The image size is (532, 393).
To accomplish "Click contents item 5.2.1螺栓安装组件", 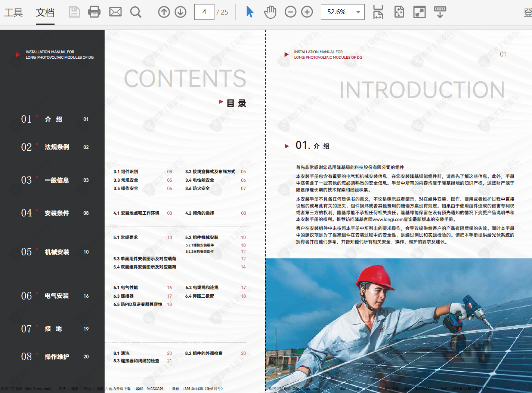I will [x=200, y=245].
